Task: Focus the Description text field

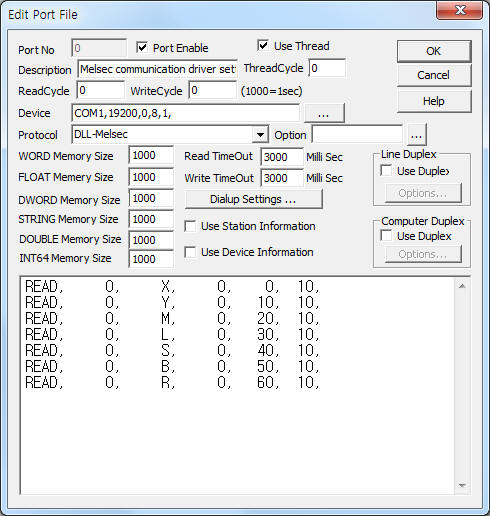Action: pos(157,69)
